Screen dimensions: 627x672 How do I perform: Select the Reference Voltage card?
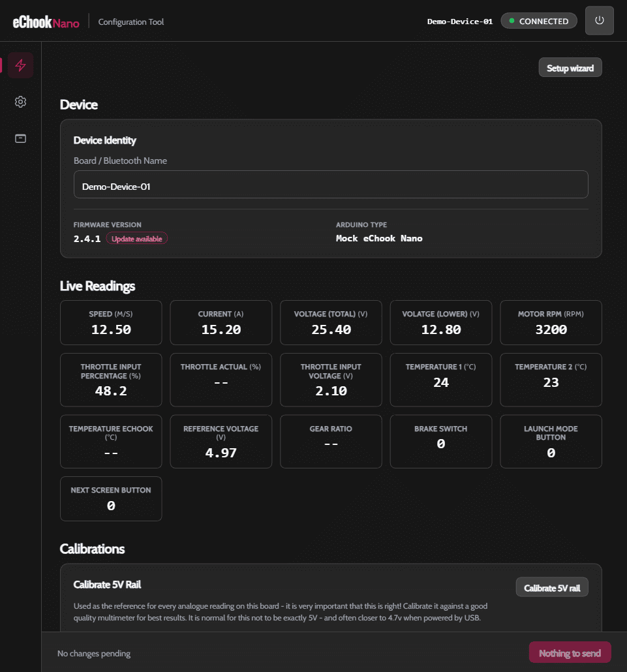(x=221, y=442)
